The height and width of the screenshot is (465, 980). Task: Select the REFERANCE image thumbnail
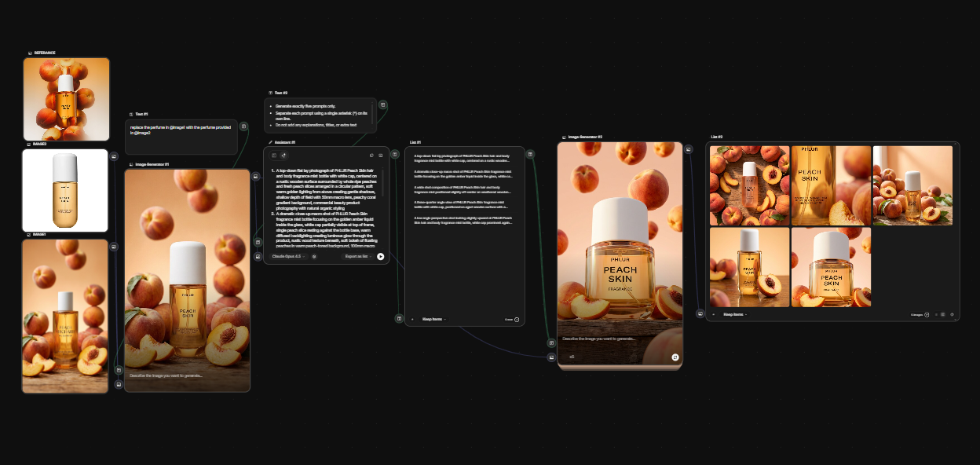tap(66, 99)
